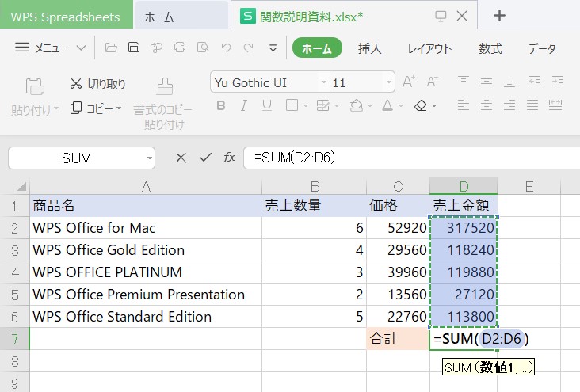Open the font size 11 dropdown
The image size is (580, 392).
[388, 82]
